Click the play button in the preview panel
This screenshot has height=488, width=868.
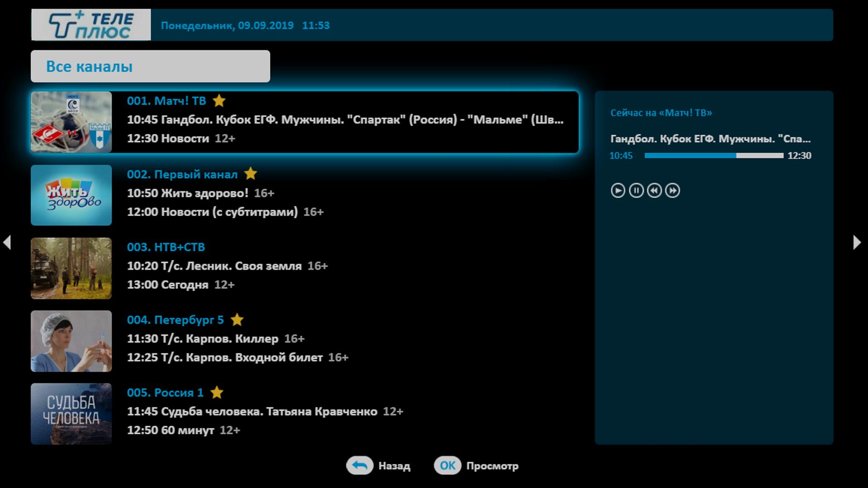618,191
